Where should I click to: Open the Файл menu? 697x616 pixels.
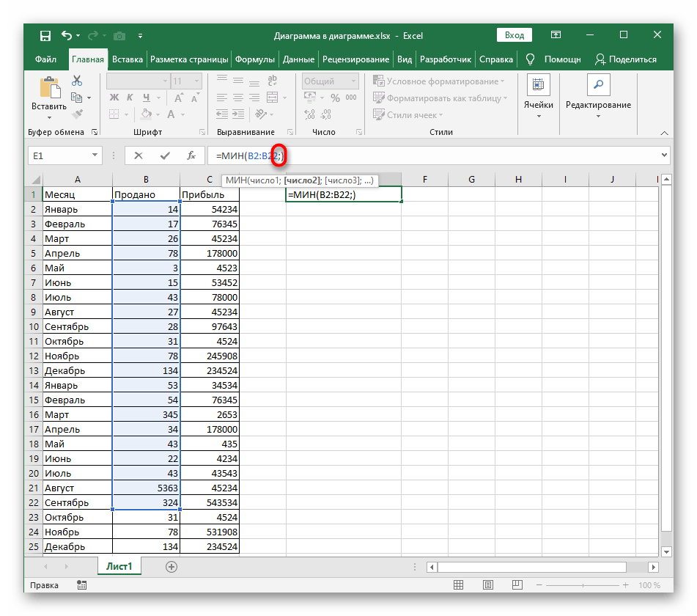45,59
